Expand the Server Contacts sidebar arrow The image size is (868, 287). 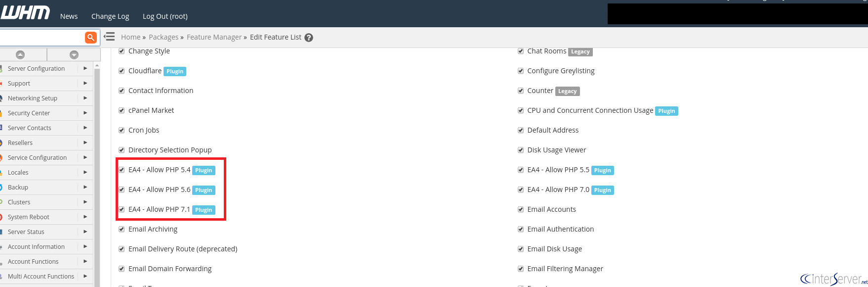click(85, 128)
